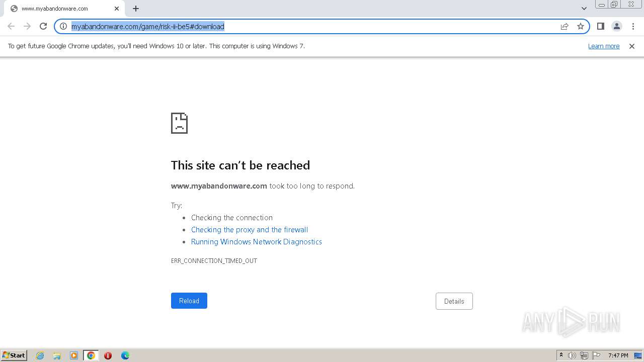Toggle the side panel icon
Screen dimensions: 644x362
click(600, 26)
